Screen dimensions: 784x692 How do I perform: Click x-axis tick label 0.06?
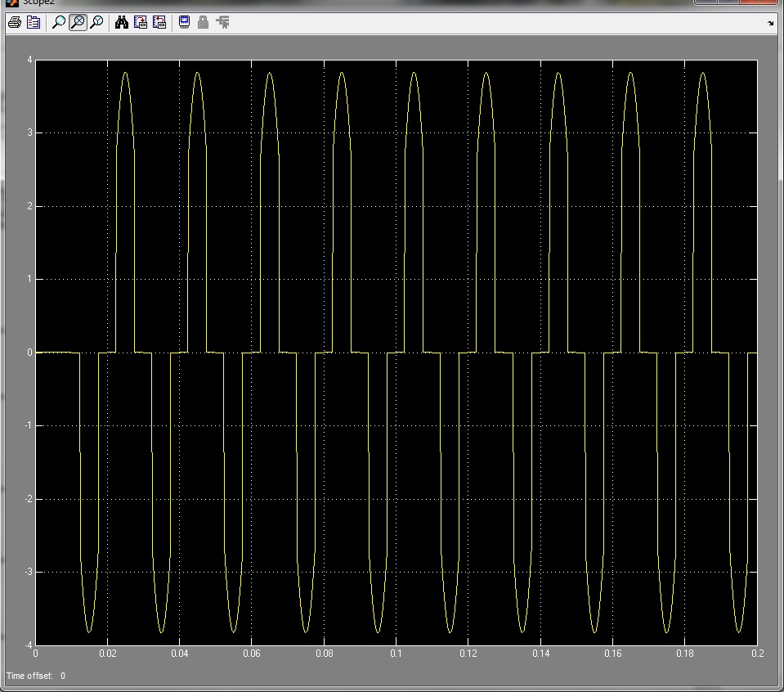coord(252,654)
